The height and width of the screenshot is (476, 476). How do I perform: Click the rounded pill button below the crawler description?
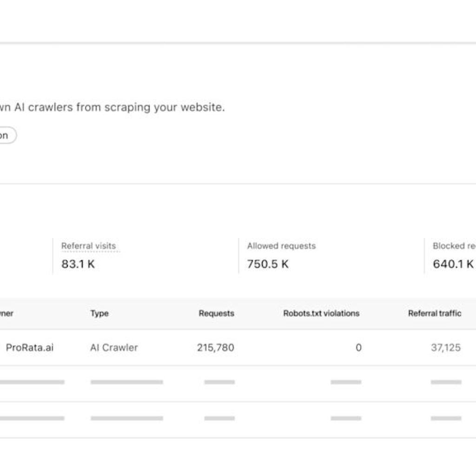[x=7, y=135]
